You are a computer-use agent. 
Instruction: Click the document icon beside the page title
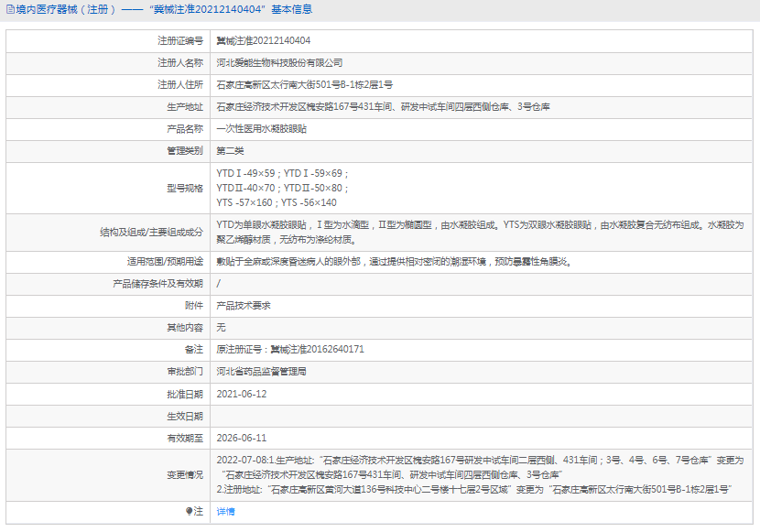(9, 10)
